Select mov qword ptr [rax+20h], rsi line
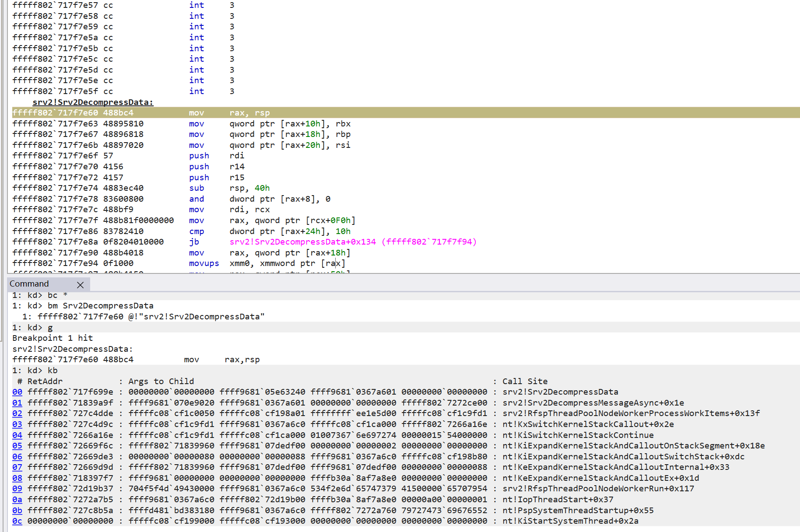The height and width of the screenshot is (532, 800). click(182, 145)
